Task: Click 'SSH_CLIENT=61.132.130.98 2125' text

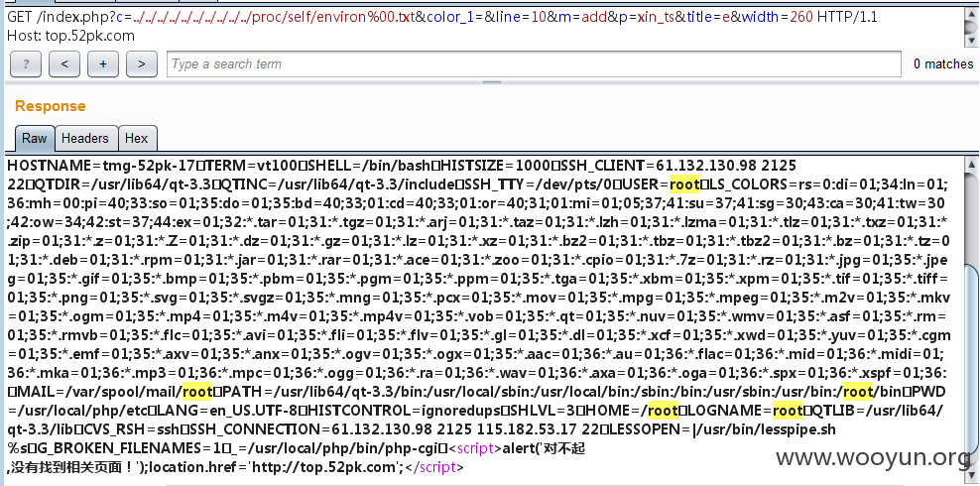Action: [x=678, y=167]
